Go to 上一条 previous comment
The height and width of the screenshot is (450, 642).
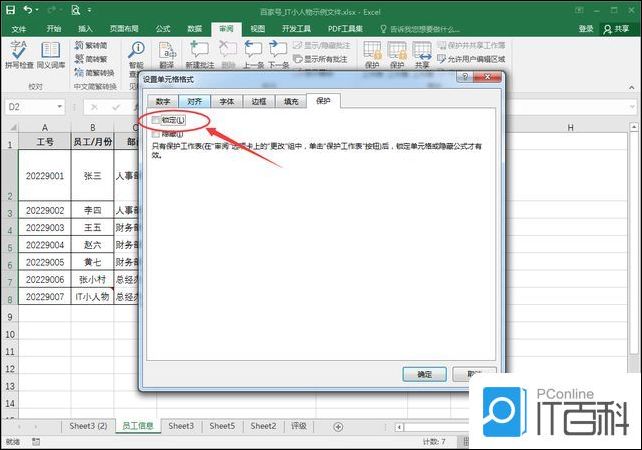(x=253, y=55)
